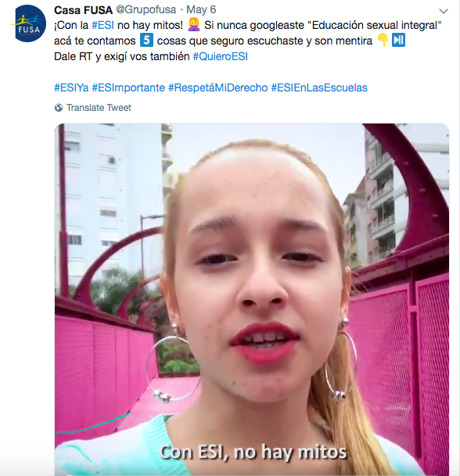
Task: Click the no-gesture woman emoji
Action: coord(193,25)
